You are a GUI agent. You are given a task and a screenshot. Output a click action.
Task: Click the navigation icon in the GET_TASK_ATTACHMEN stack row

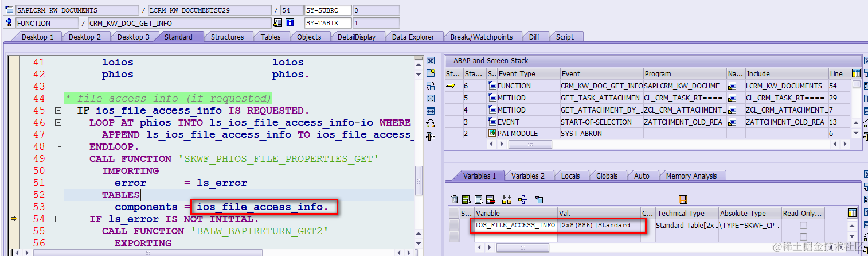point(732,98)
